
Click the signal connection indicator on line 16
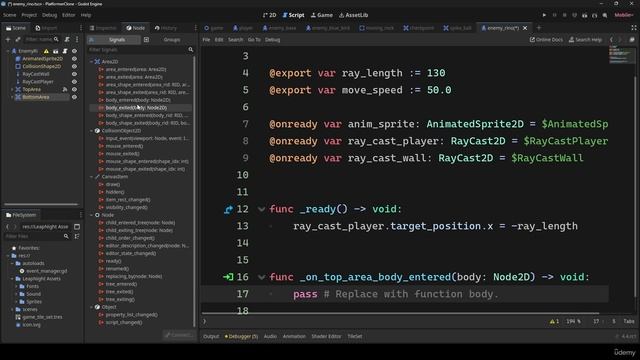point(228,277)
